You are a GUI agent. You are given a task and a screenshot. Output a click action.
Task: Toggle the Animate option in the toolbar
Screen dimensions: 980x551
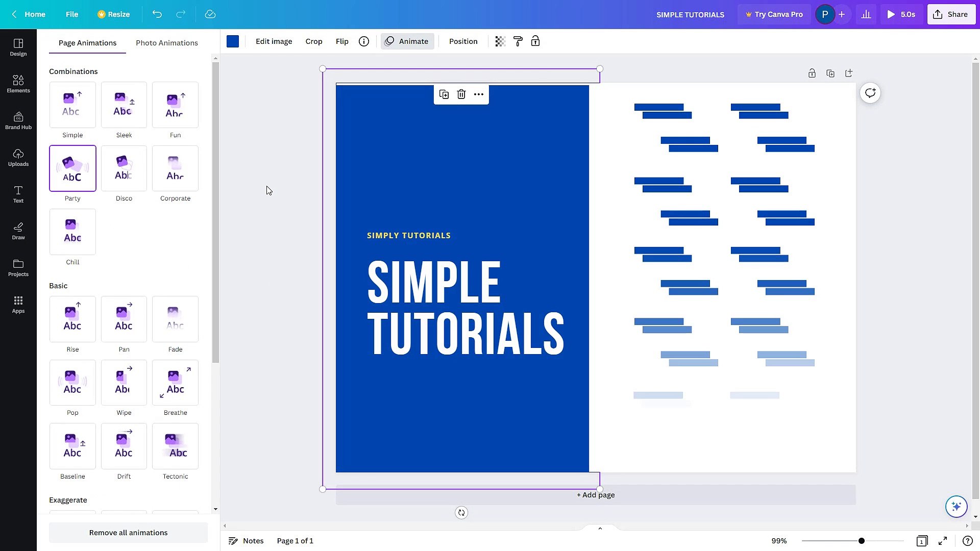(407, 41)
